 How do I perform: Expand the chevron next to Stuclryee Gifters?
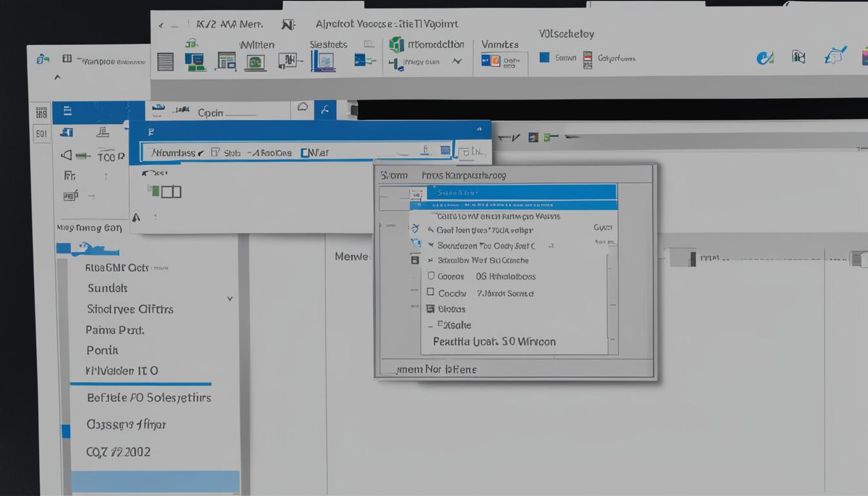click(x=230, y=298)
